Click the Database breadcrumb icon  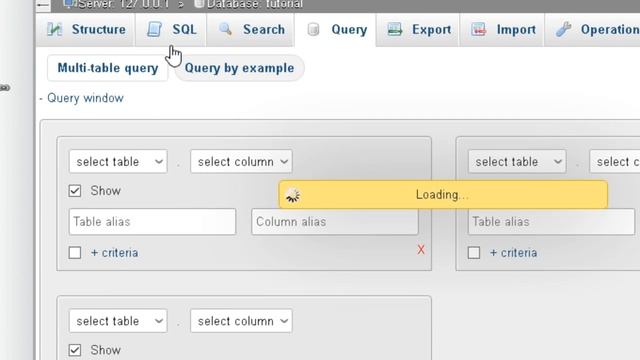point(199,4)
